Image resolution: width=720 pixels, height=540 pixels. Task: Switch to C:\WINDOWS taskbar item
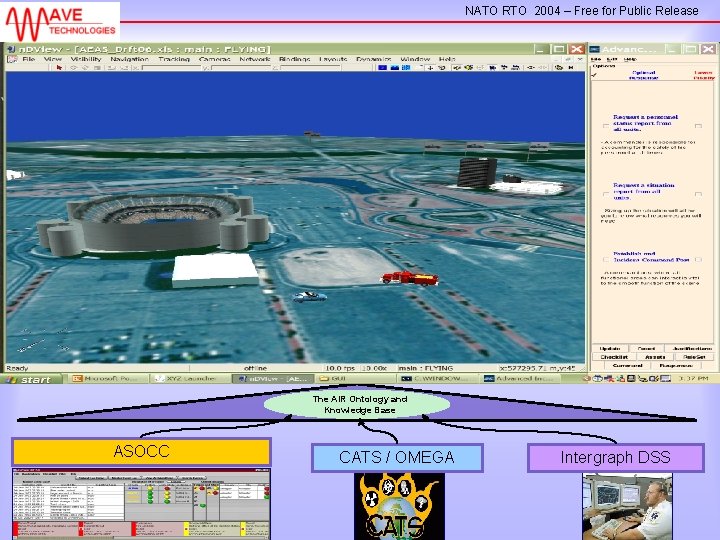pos(437,379)
